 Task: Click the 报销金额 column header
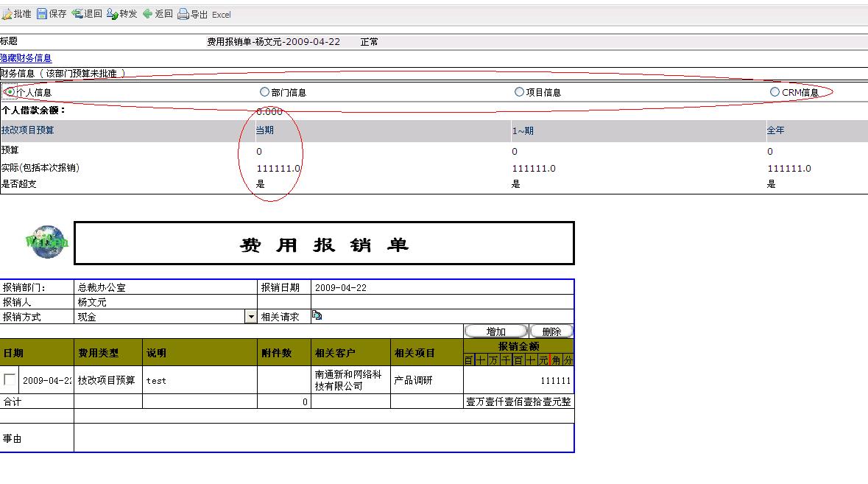click(519, 346)
